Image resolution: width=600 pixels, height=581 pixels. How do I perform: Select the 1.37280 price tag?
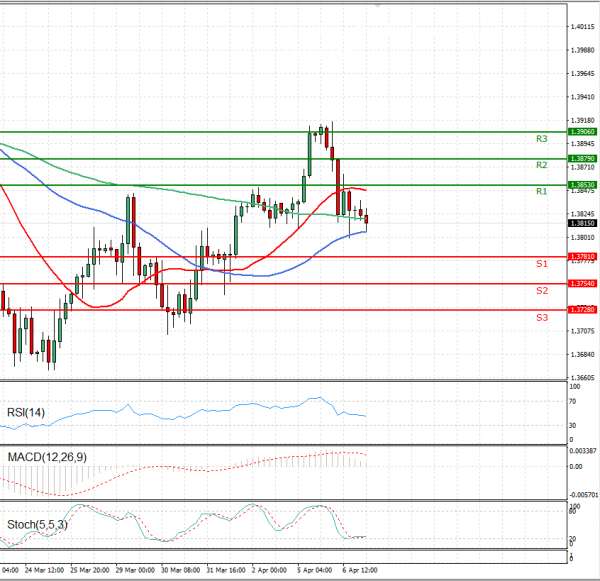[x=583, y=310]
